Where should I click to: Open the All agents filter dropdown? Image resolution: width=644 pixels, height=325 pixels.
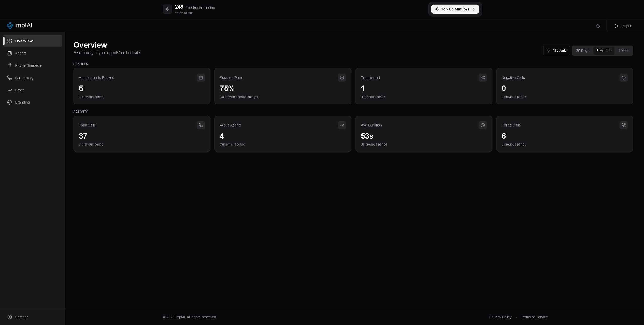(x=556, y=51)
